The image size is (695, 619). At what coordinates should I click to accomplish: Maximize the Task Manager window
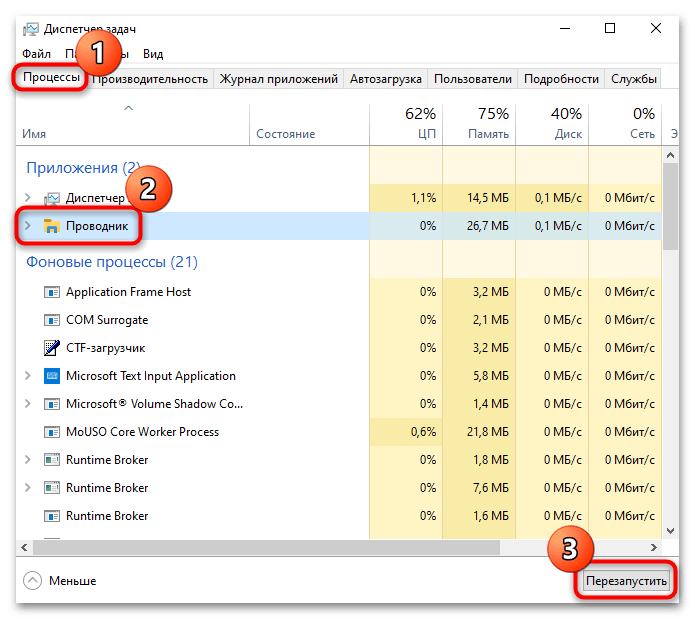pos(610,29)
